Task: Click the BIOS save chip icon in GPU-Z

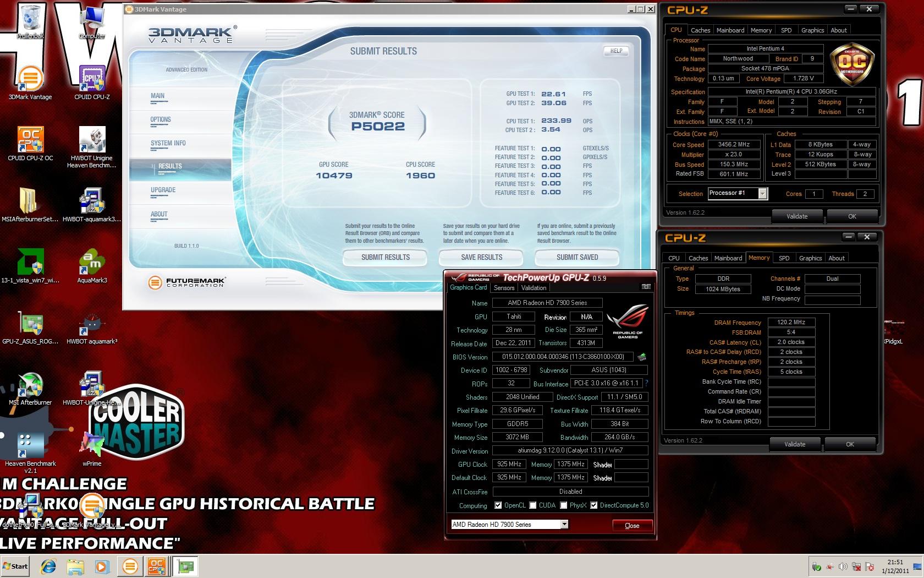Action: point(642,357)
